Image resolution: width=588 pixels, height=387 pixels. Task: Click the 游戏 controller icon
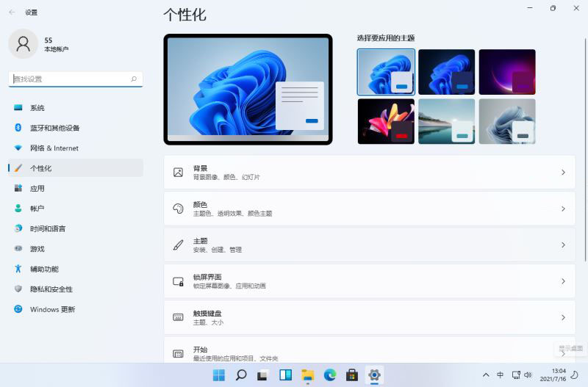click(x=18, y=248)
